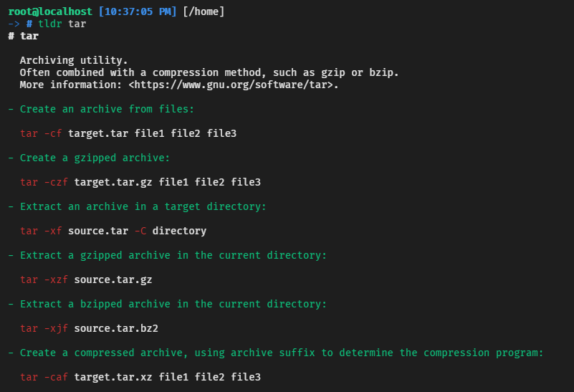
Task: Click the 'target.tar.gz' filename
Action: click(113, 182)
